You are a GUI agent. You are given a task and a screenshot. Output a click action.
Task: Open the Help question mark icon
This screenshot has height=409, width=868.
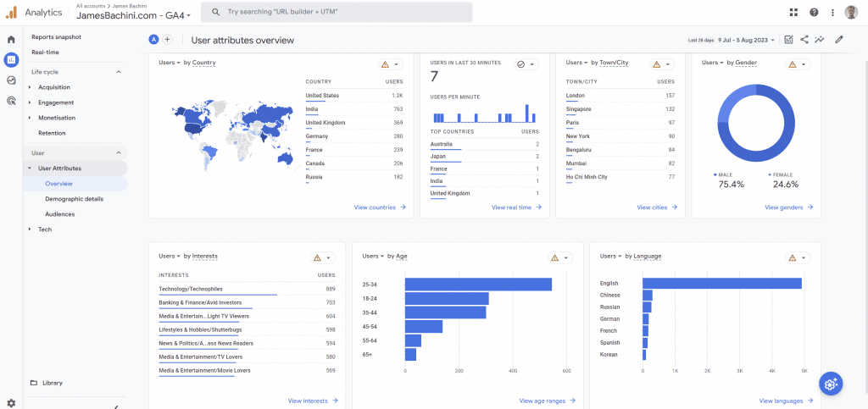point(814,12)
